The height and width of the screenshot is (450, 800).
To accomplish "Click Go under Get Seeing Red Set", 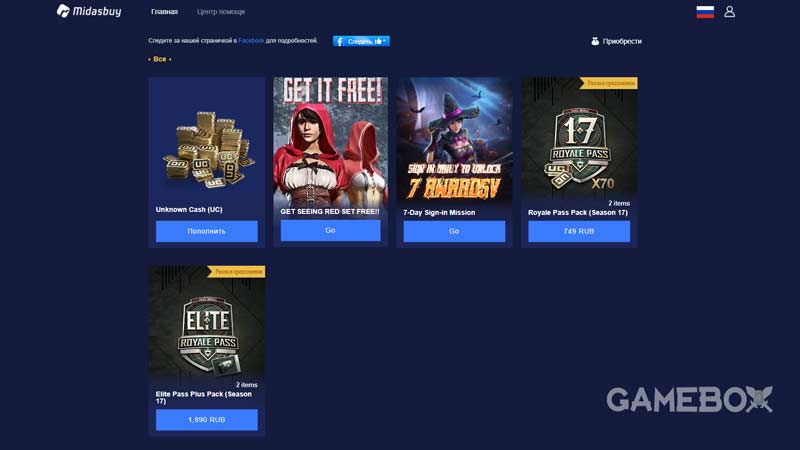I will [331, 230].
